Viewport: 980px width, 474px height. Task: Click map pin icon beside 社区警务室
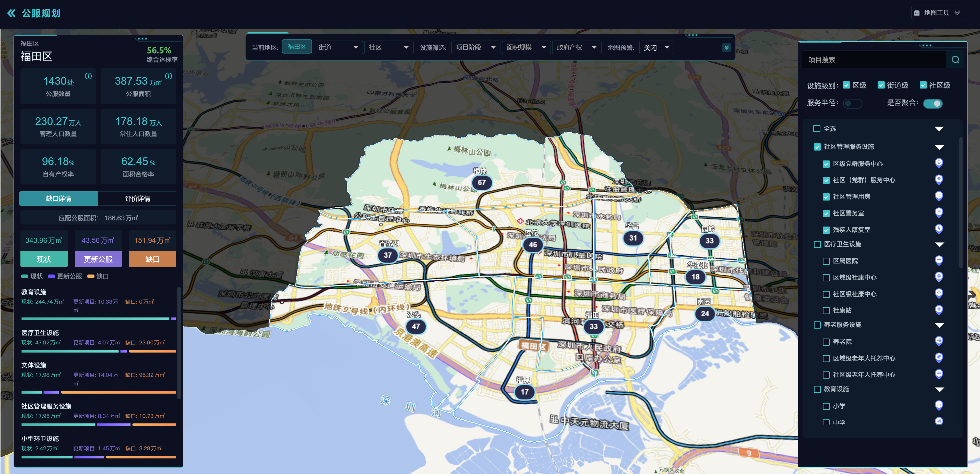coord(939,213)
